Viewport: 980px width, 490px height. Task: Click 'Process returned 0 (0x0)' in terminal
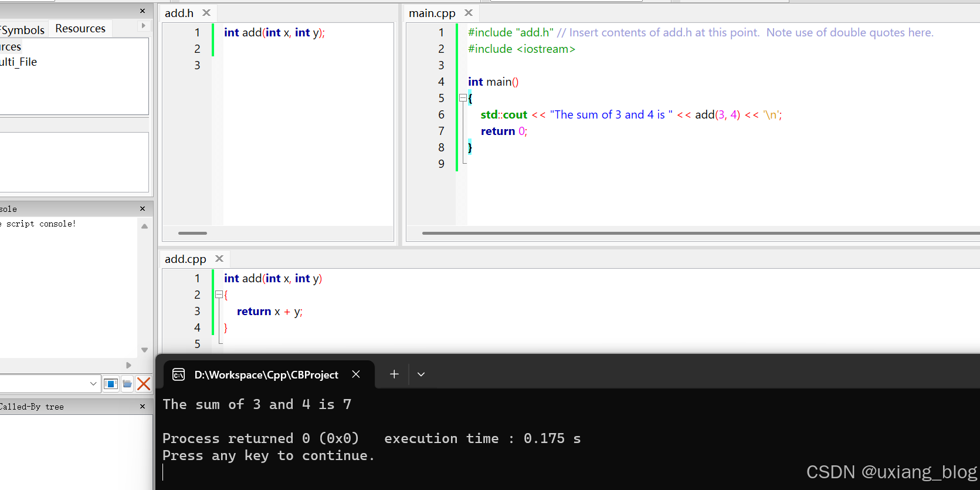point(260,438)
